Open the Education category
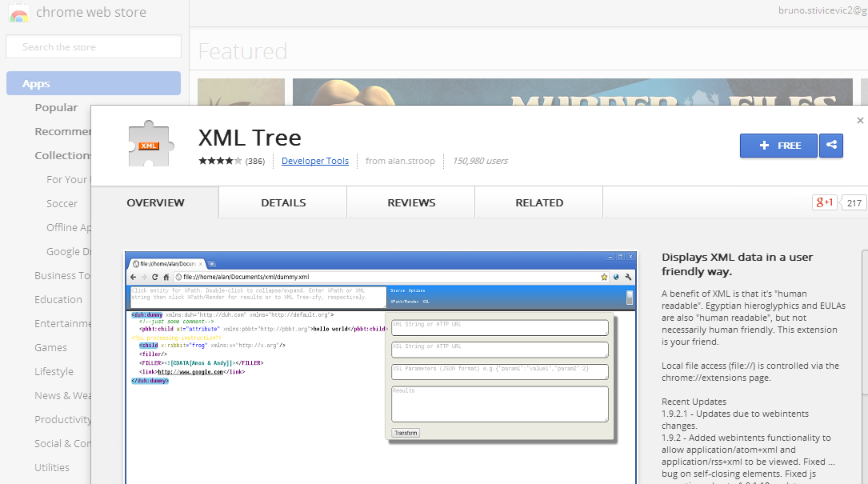868x484 pixels. point(58,299)
